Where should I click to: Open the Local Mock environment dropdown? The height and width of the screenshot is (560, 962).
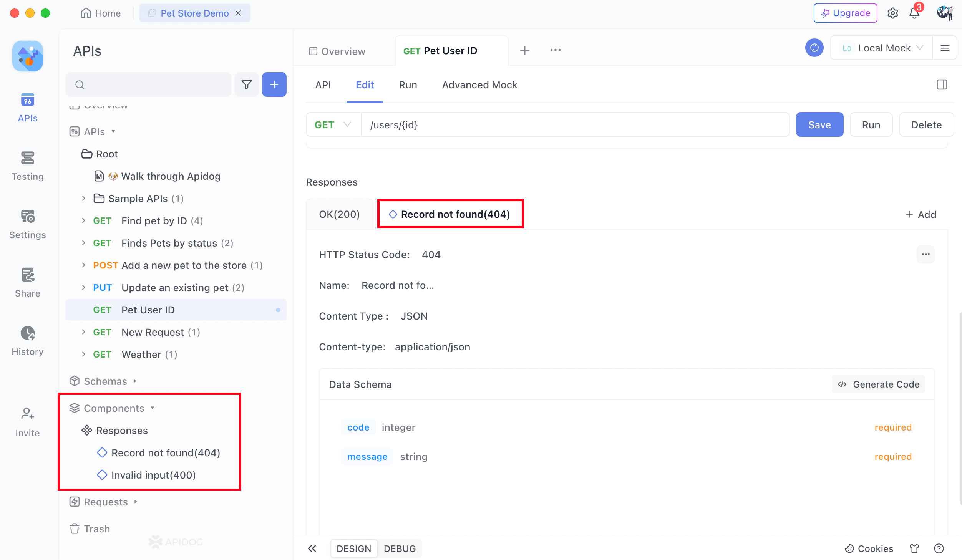click(882, 48)
